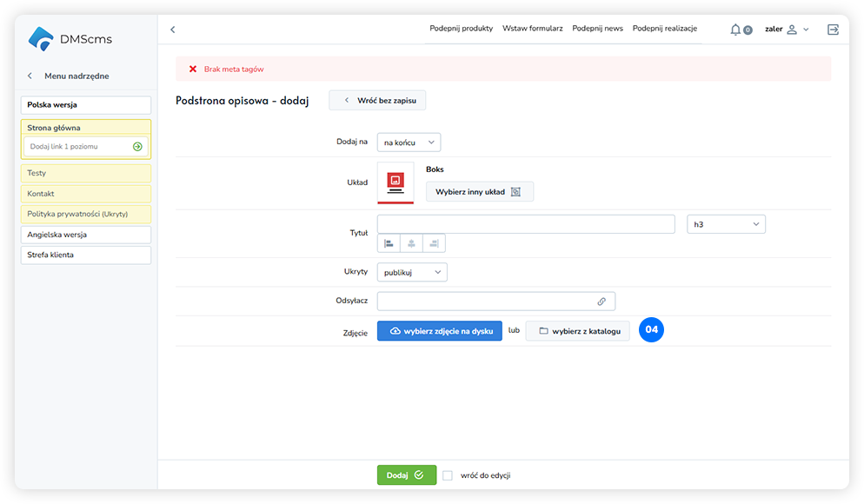Collapse sidebar using top-left header arrow

coord(173,30)
